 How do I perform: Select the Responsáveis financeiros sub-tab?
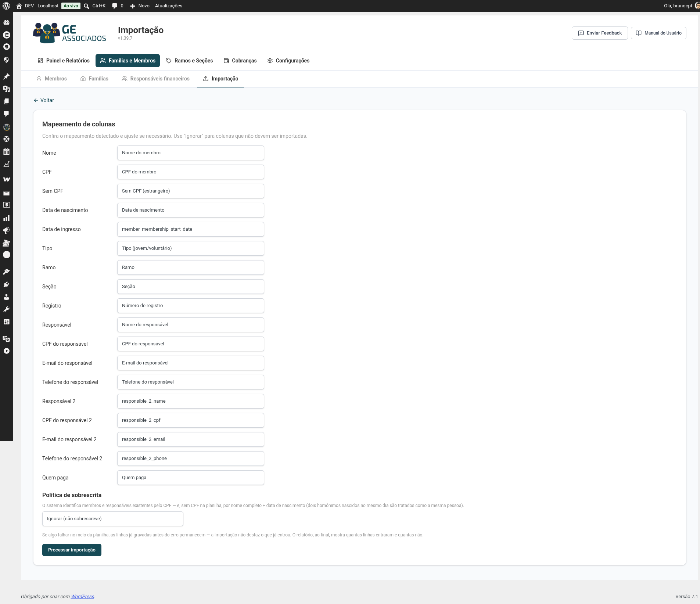[x=156, y=79]
